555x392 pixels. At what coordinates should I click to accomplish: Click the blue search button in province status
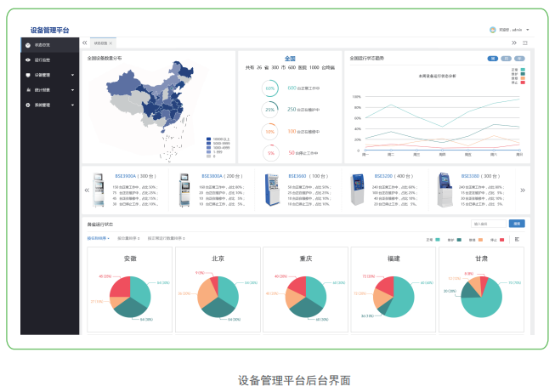[516, 224]
